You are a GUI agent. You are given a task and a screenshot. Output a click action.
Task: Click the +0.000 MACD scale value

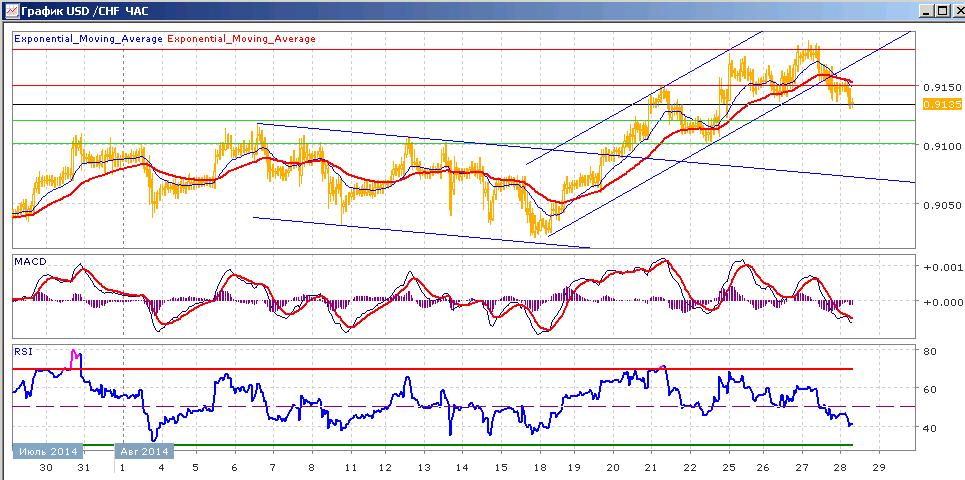942,302
